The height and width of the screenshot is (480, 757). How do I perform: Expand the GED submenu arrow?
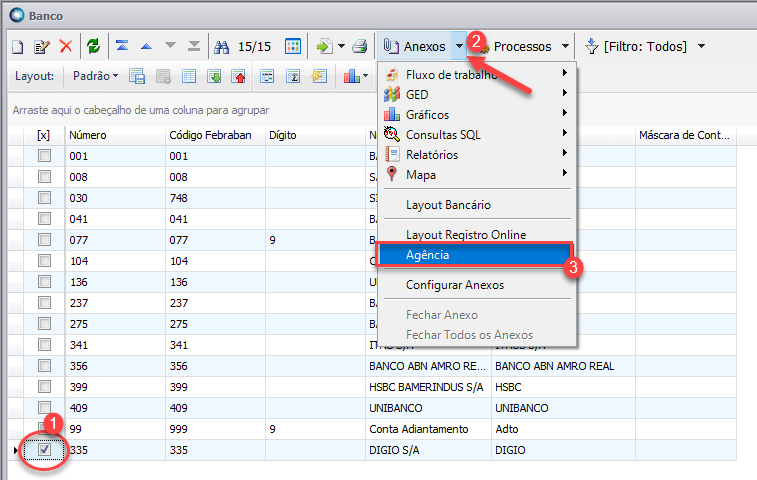(564, 92)
